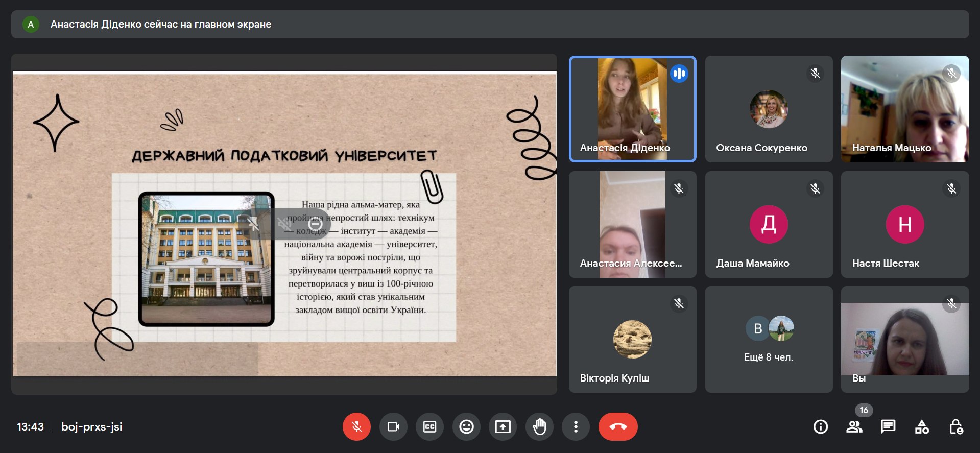The image size is (980, 453).
Task: Click the B initial avatar in the Ещё 8 чел. tile
Action: [x=758, y=329]
